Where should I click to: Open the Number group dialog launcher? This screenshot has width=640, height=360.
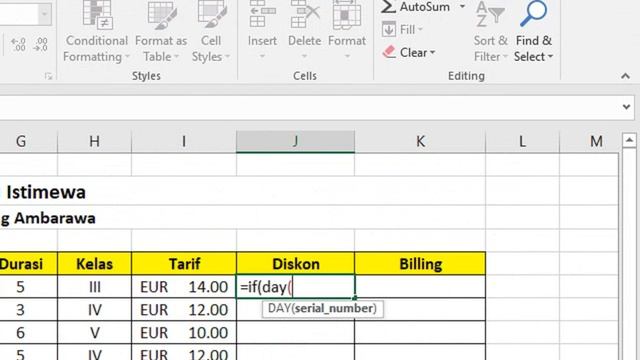(x=49, y=76)
